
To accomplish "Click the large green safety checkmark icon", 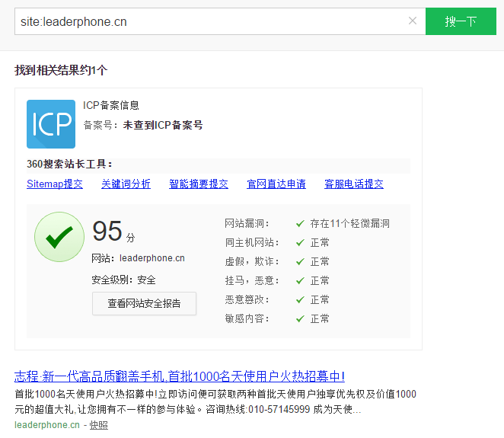I will tap(59, 237).
